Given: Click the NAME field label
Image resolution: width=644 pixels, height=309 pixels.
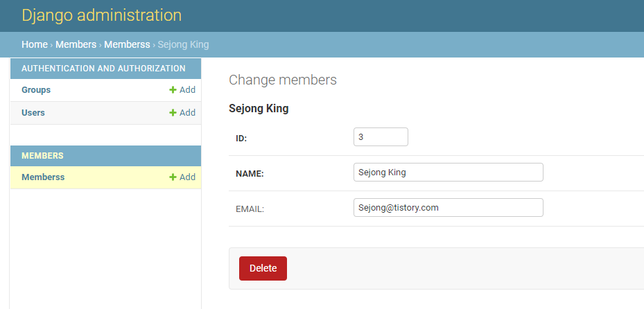Looking at the screenshot, I should click(250, 174).
